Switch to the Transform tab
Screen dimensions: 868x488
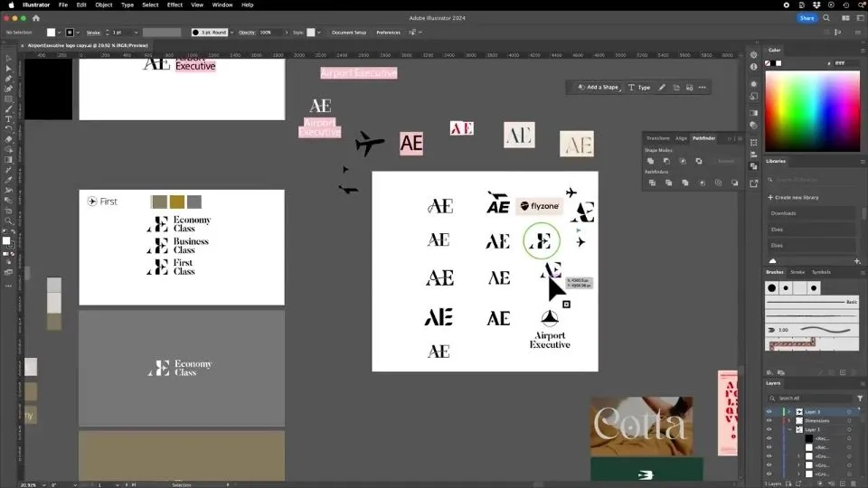(x=657, y=138)
